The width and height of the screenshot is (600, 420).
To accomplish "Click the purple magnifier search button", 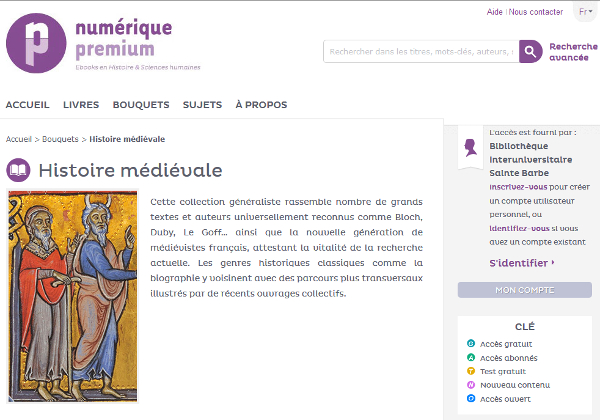I will click(530, 51).
